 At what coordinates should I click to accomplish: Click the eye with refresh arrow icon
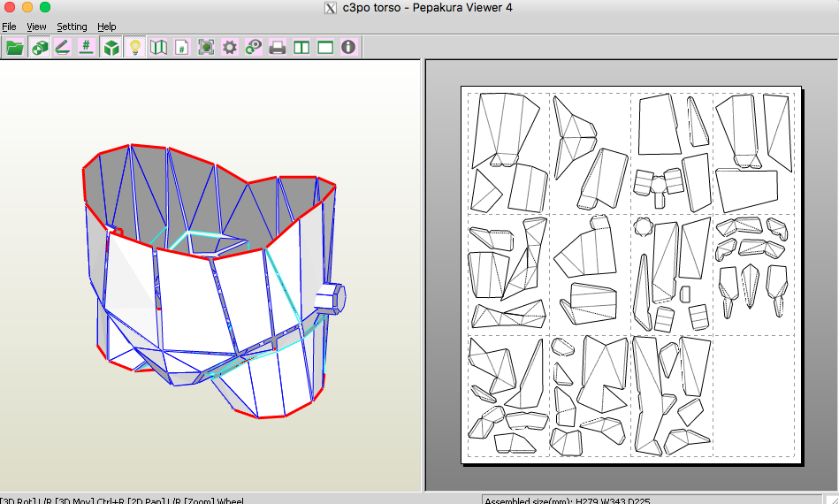(253, 48)
